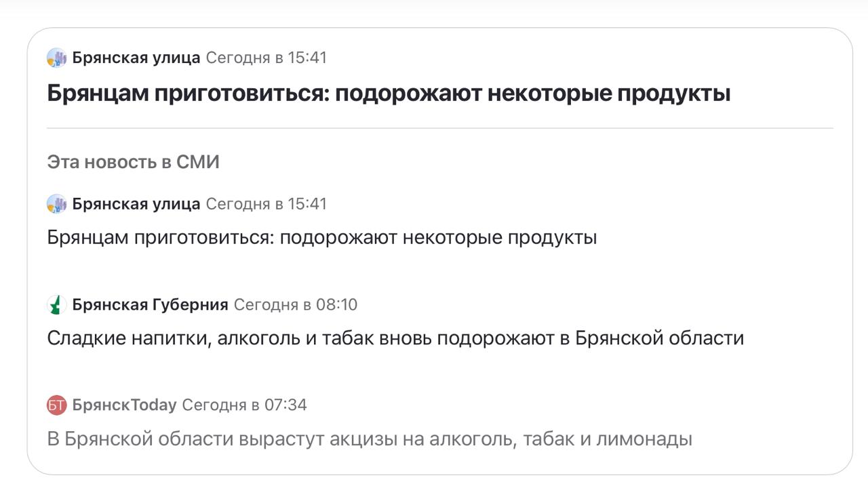Open the non-bold "Брянцам приготовиться" headline in the list
Viewport: 868px width, 503px height.
(321, 238)
